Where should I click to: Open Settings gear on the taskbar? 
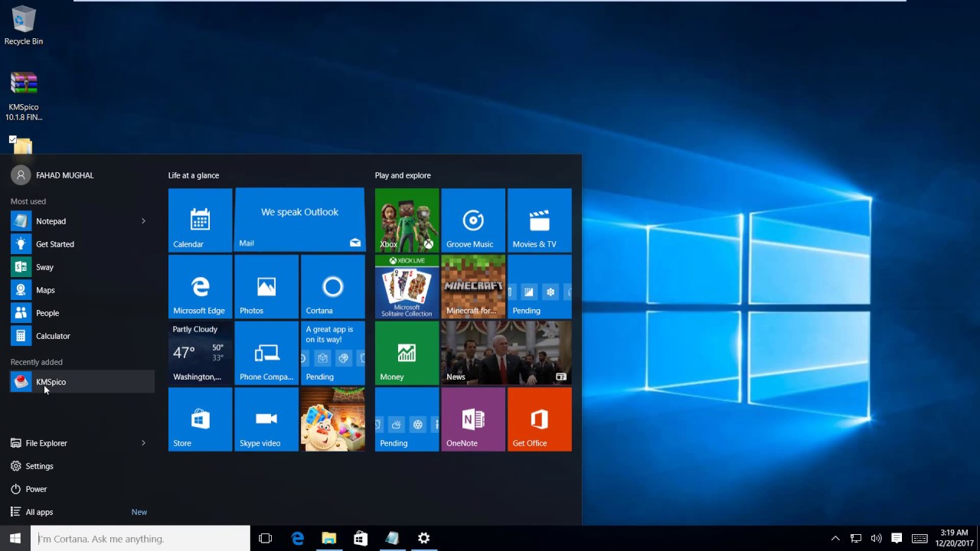(x=423, y=539)
